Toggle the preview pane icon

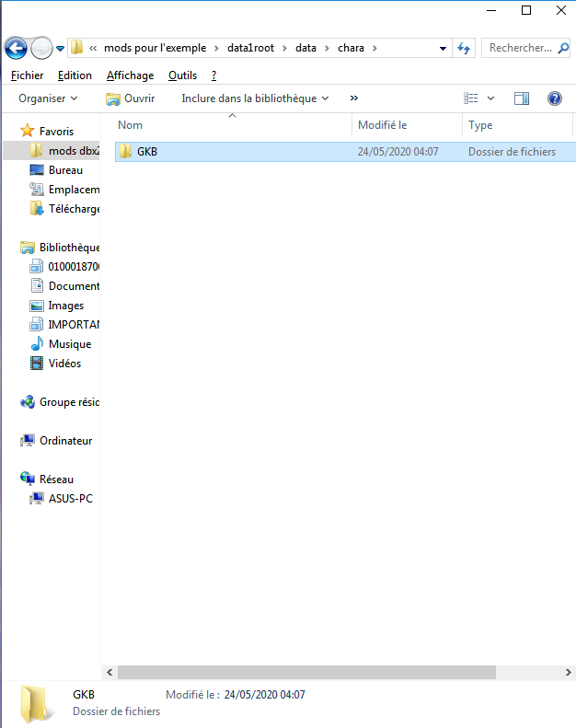521,98
